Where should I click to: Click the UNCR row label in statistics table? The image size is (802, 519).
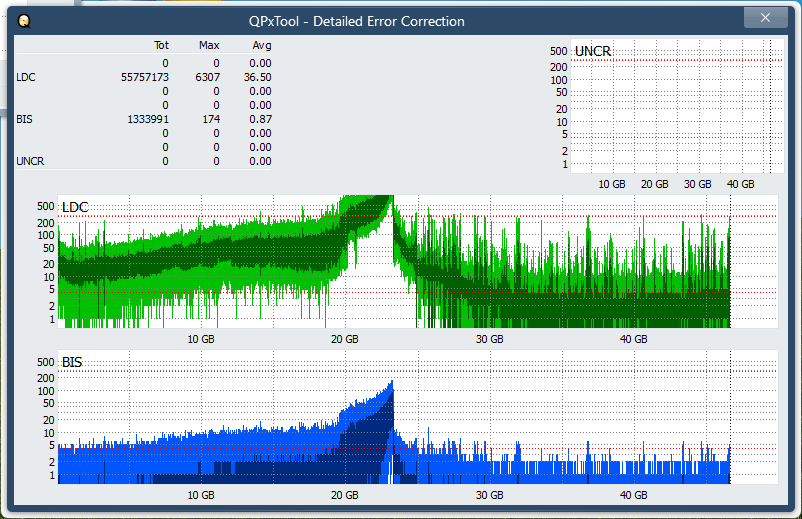30,161
